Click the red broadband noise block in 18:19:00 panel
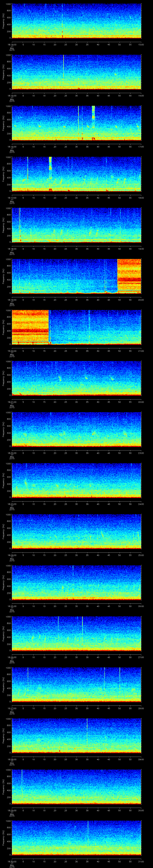Screen dimensions: 153x868 click(129, 276)
